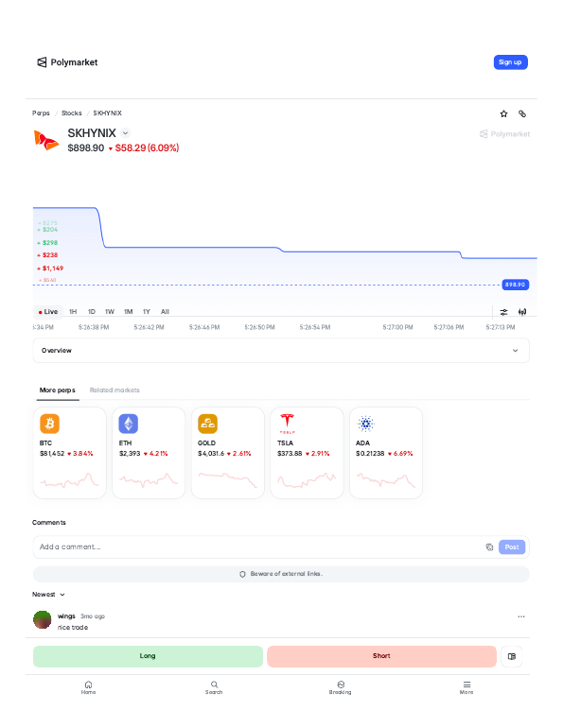Viewport: 563px width, 728px height.
Task: Select the Live chart range
Action: tap(48, 312)
